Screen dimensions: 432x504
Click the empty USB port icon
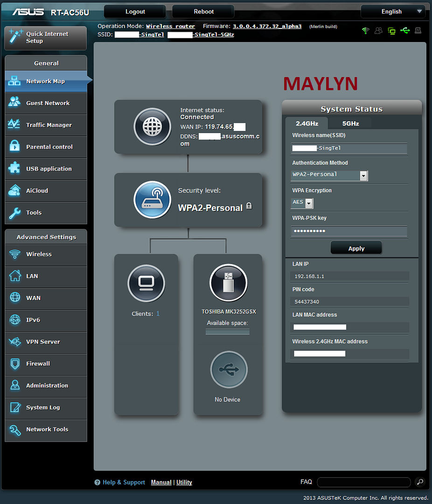(x=229, y=370)
